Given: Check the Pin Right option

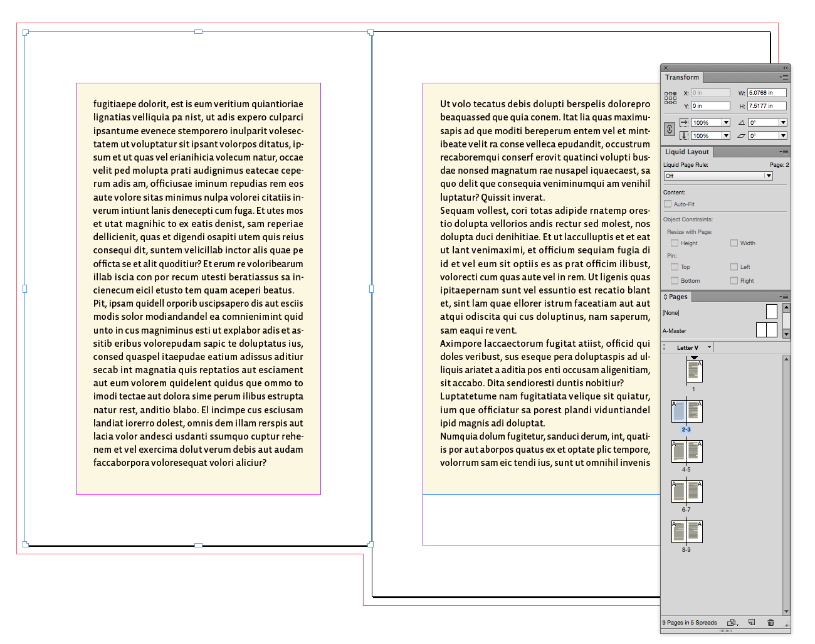Looking at the screenshot, I should coord(734,280).
